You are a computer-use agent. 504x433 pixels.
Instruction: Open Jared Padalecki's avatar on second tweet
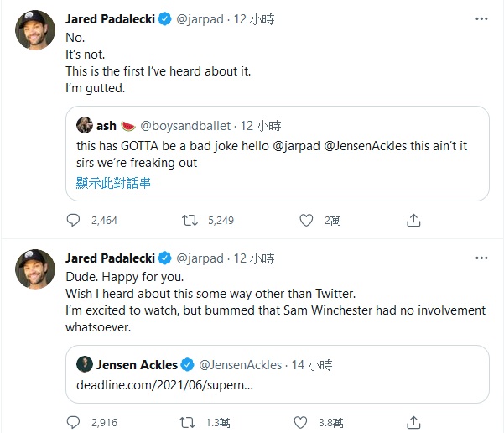pyautogui.click(x=36, y=269)
